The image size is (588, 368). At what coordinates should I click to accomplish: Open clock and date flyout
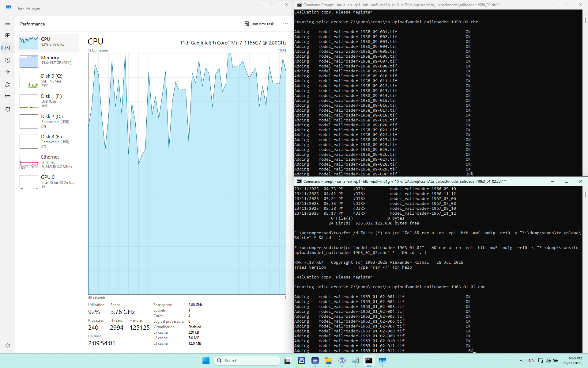coord(572,361)
